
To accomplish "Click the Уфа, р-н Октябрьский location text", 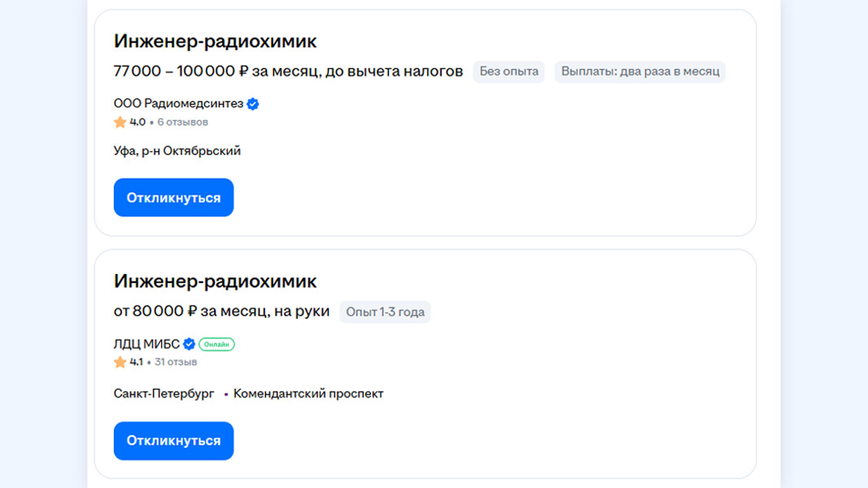I will pyautogui.click(x=177, y=150).
